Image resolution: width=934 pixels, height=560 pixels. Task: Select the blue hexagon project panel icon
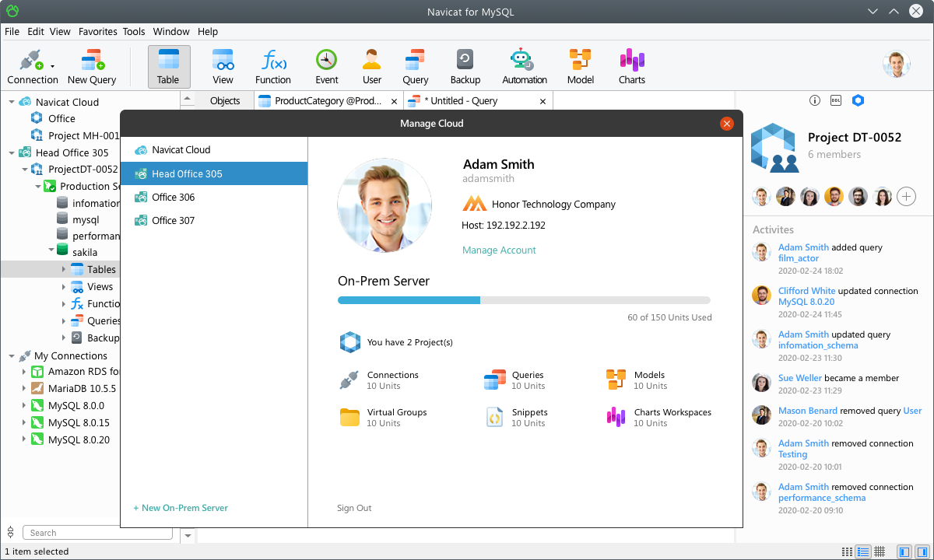(x=858, y=100)
